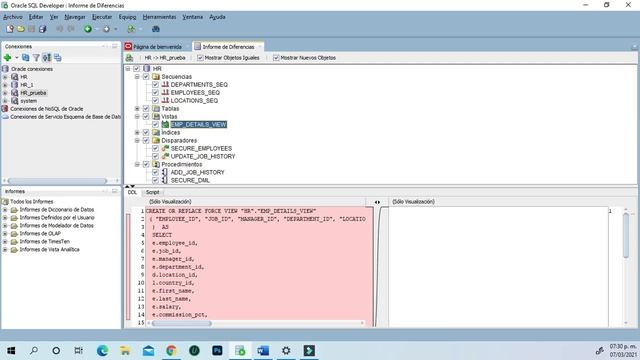Image resolution: width=640 pixels, height=360 pixels.
Task: Expand Informes de Diccionario de Datos
Action: pyautogui.click(x=5, y=210)
